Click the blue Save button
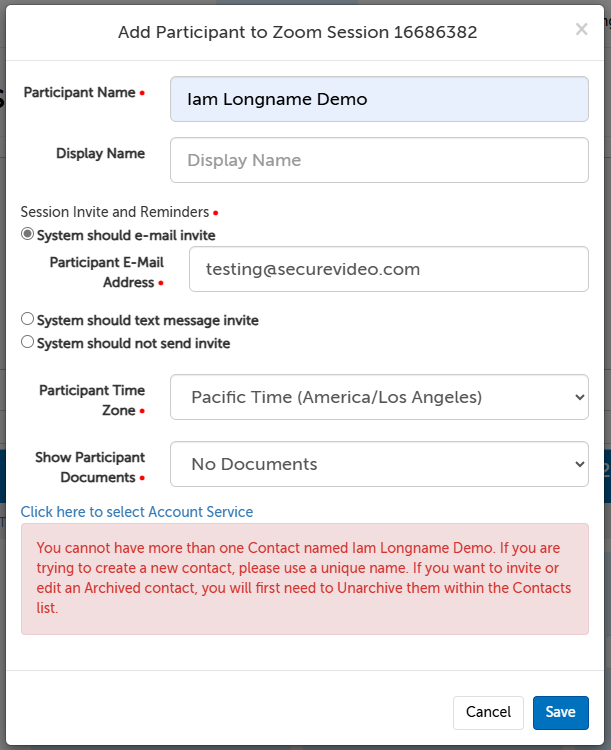 (560, 712)
